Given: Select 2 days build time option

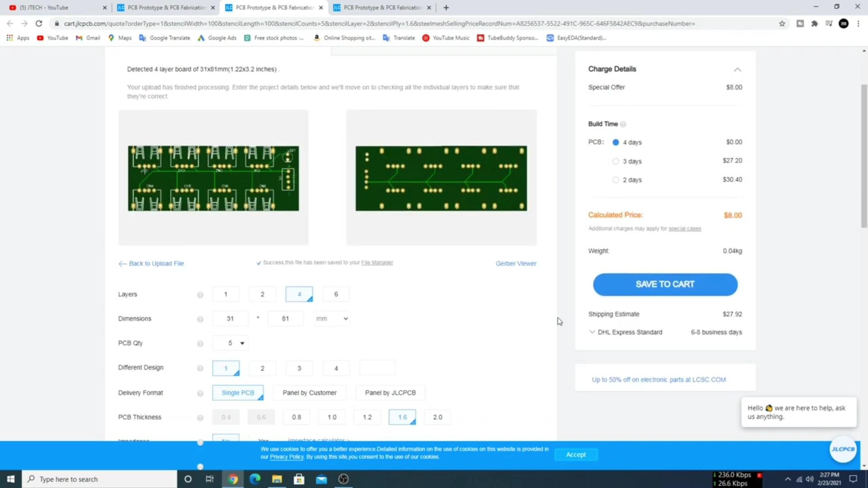Looking at the screenshot, I should click(x=615, y=180).
